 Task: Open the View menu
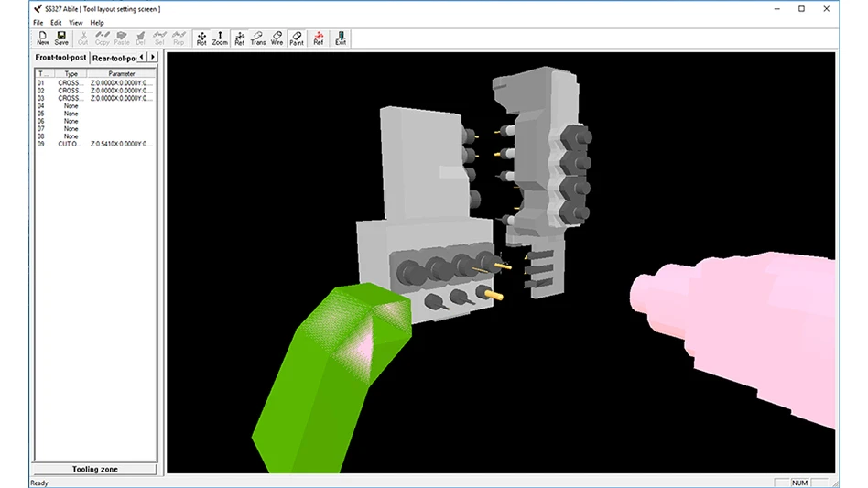(75, 22)
